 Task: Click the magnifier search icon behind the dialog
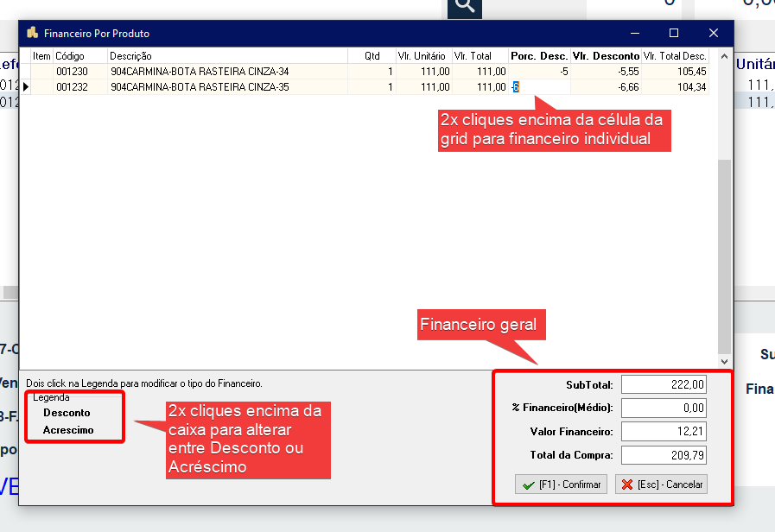tap(465, 7)
